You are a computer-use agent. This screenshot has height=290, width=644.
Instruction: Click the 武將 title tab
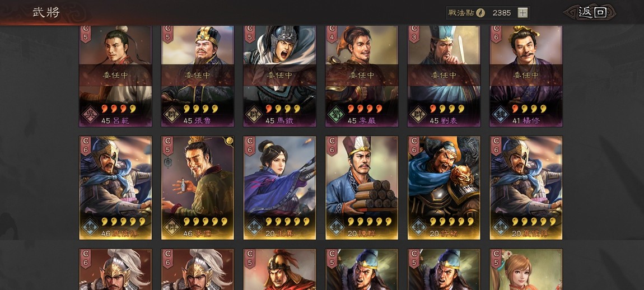pos(46,12)
